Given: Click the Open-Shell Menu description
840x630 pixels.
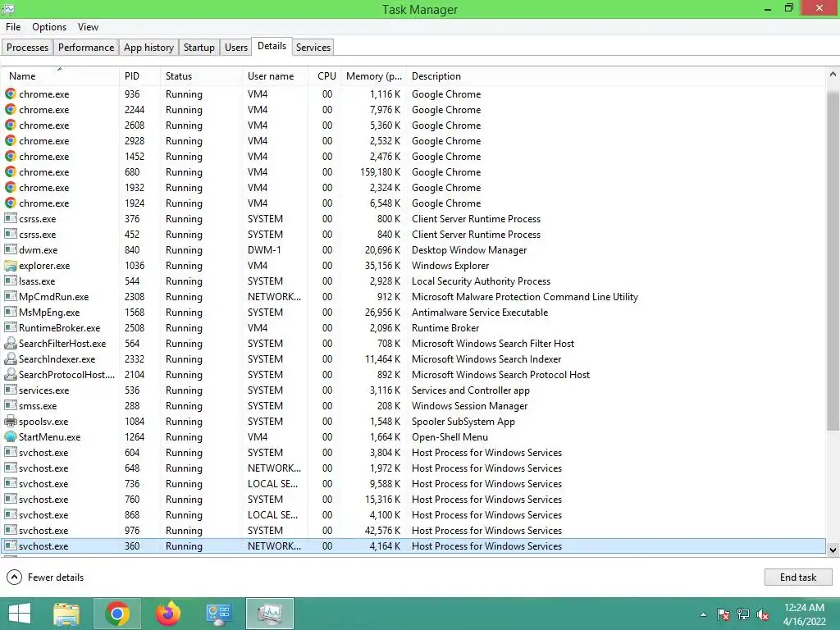Looking at the screenshot, I should tap(450, 437).
